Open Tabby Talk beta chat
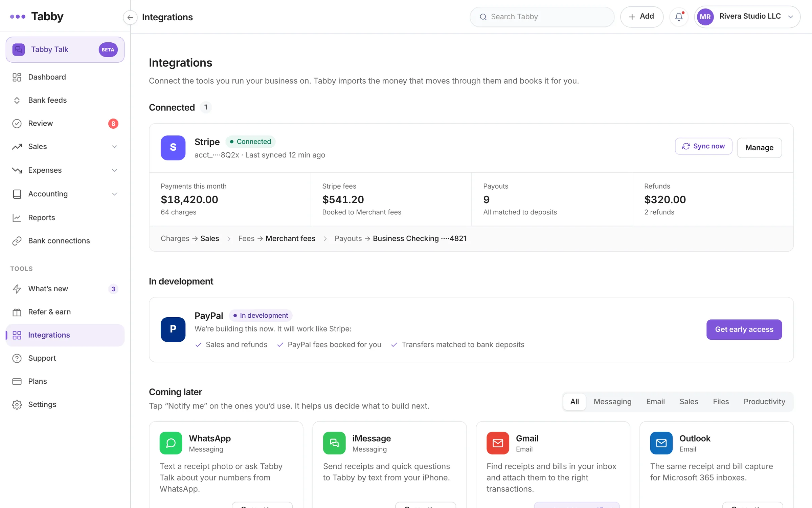 click(65, 49)
